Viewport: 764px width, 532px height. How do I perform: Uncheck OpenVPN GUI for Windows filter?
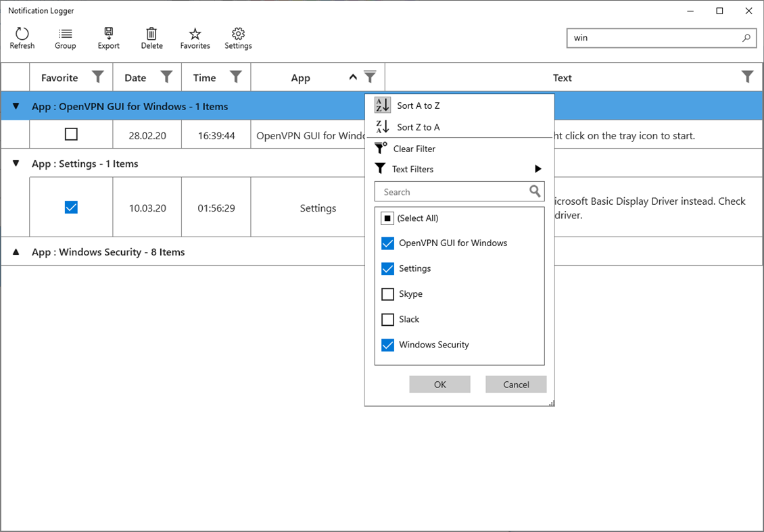pyautogui.click(x=387, y=243)
